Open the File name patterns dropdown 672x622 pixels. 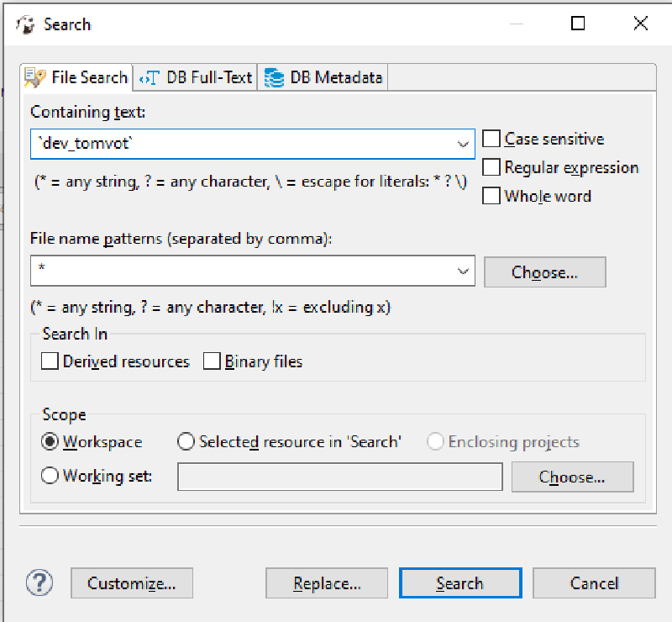pos(464,271)
